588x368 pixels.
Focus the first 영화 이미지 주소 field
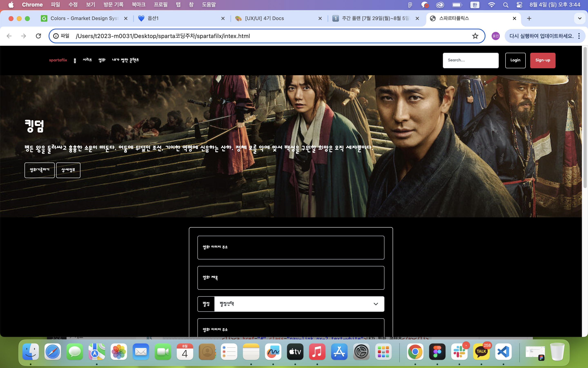point(291,248)
